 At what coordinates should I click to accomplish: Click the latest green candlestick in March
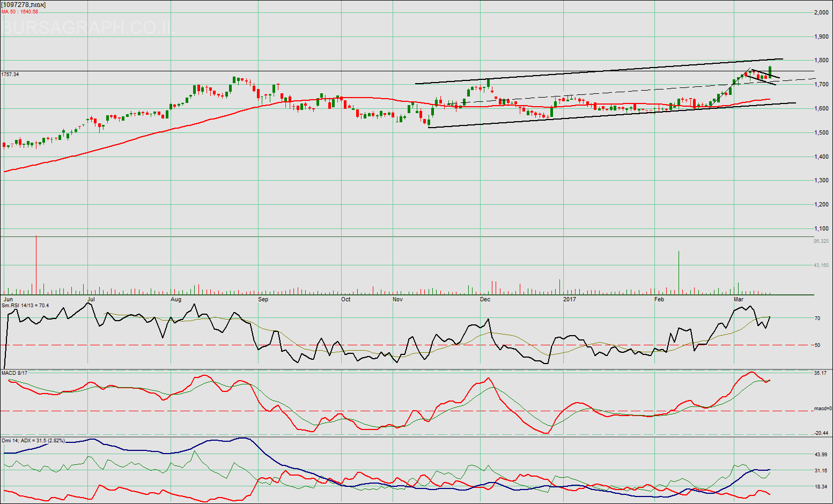(770, 72)
